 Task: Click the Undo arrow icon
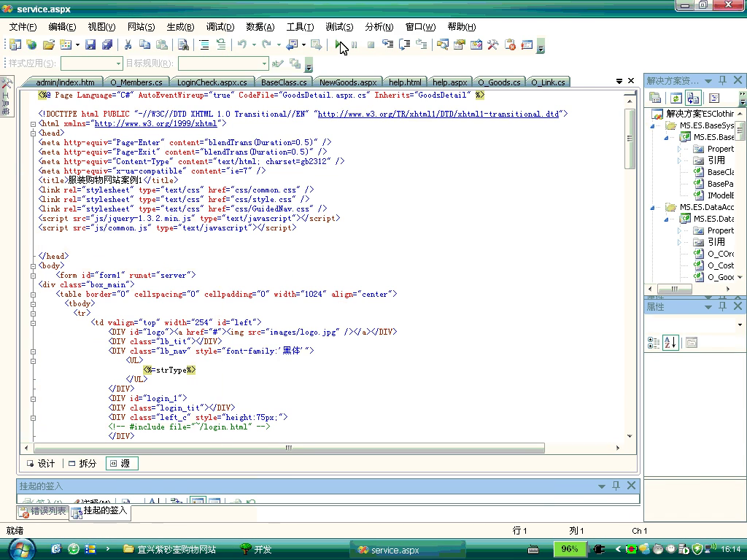coord(242,44)
